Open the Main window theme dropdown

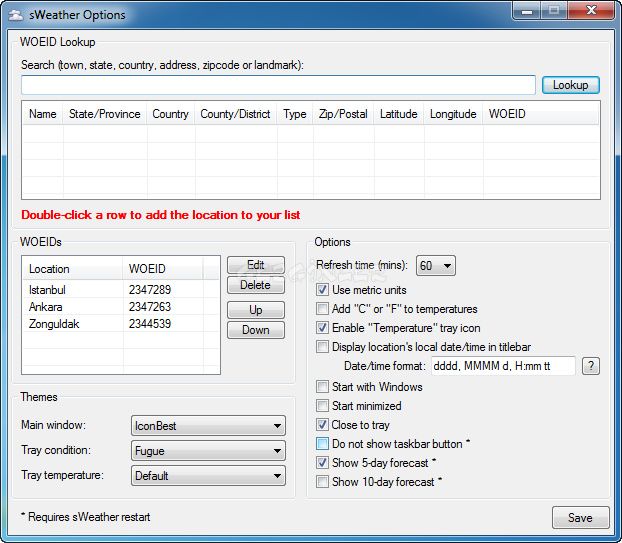pyautogui.click(x=208, y=426)
